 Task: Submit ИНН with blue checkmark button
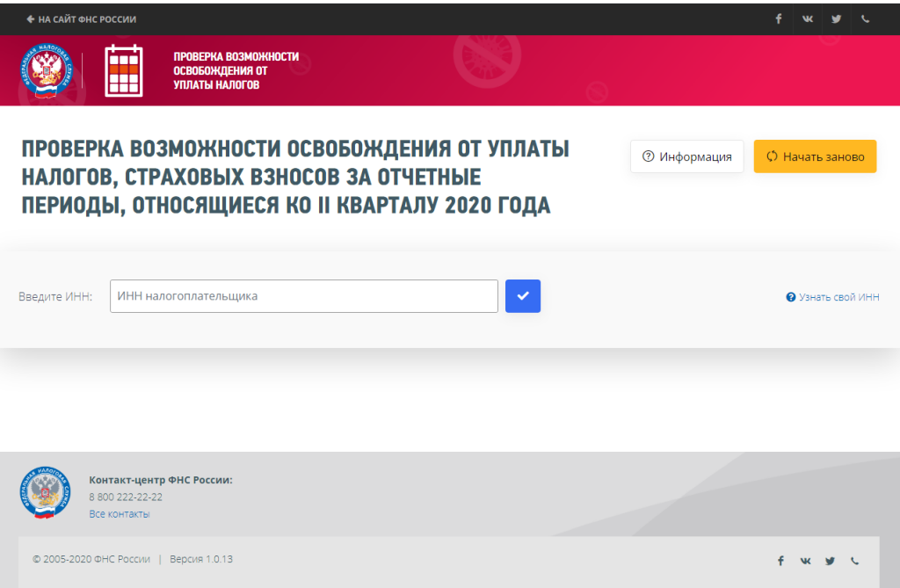(523, 296)
